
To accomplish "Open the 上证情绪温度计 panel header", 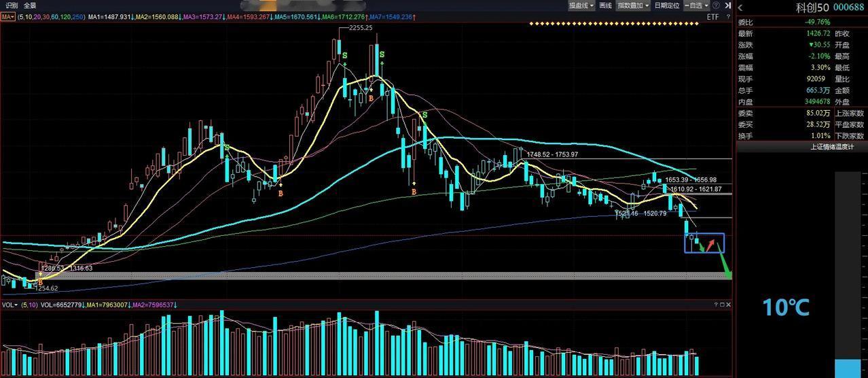I will point(802,146).
